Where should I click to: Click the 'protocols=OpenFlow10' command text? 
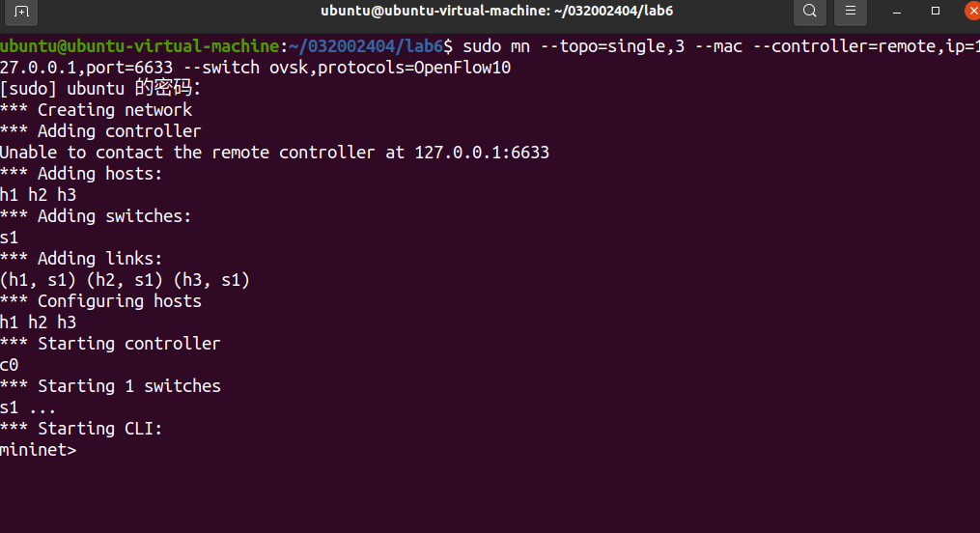click(414, 68)
